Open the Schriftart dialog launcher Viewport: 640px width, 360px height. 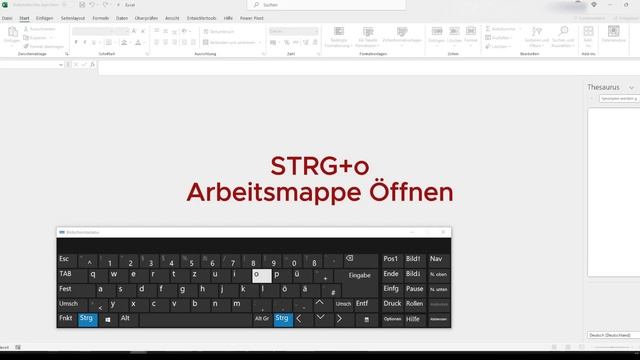click(147, 54)
